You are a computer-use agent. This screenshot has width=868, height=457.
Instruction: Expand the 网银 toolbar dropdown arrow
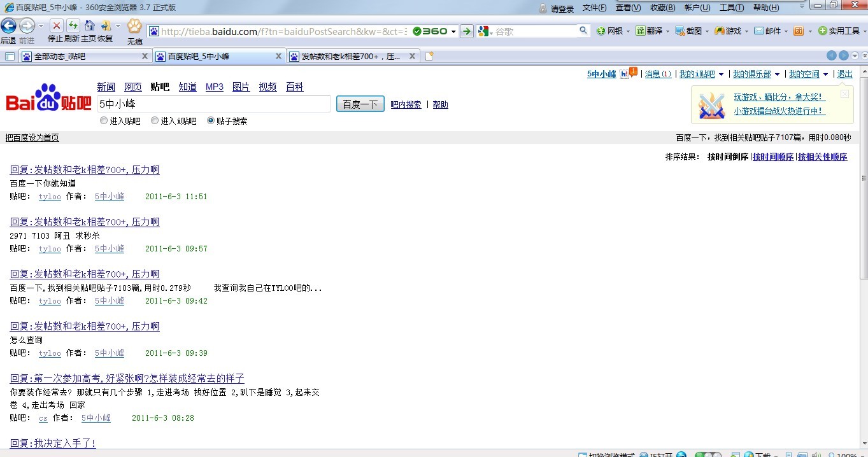tap(628, 31)
